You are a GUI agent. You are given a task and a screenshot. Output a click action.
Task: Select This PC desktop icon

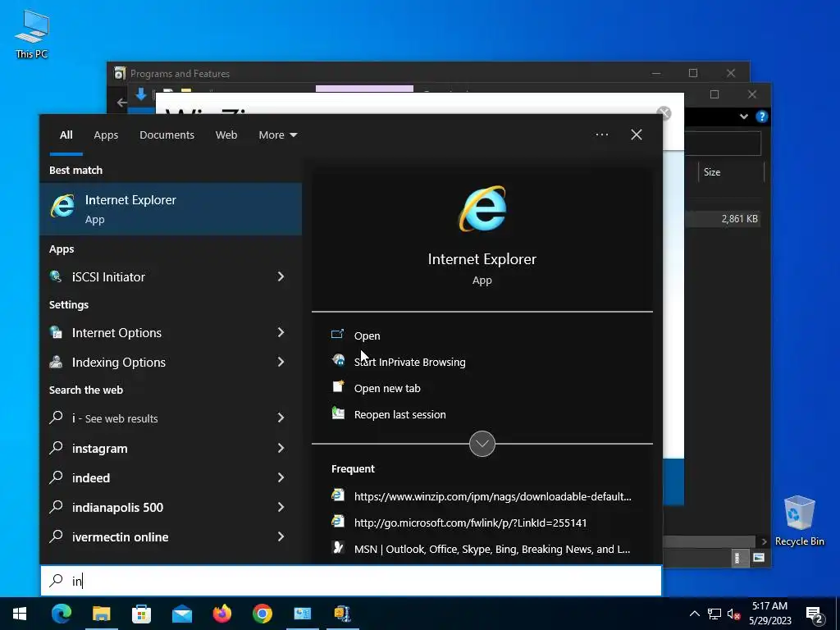point(32,34)
